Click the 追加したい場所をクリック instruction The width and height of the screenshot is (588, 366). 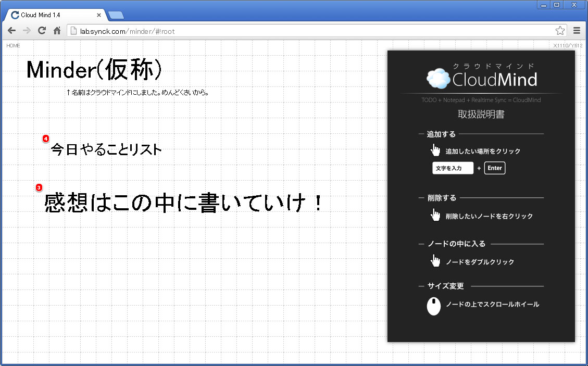(x=483, y=151)
